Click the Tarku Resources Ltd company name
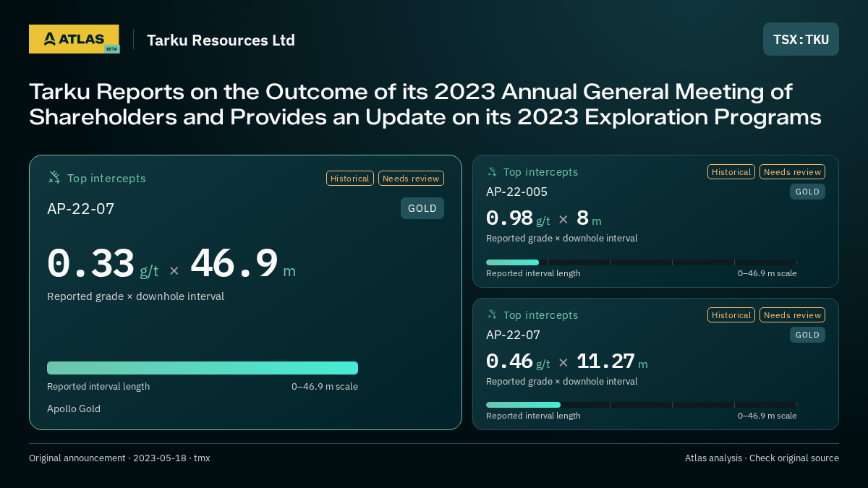Viewport: 868px width, 488px height. pos(221,40)
